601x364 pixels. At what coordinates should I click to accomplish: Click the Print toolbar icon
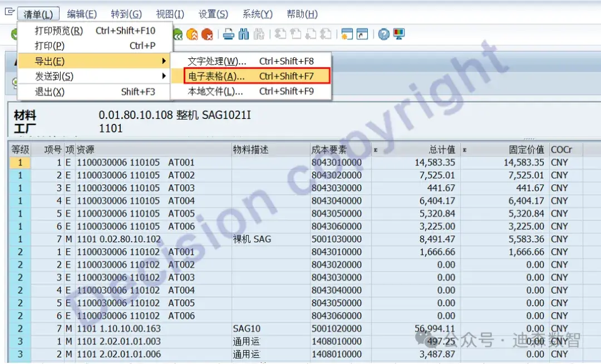pyautogui.click(x=229, y=34)
